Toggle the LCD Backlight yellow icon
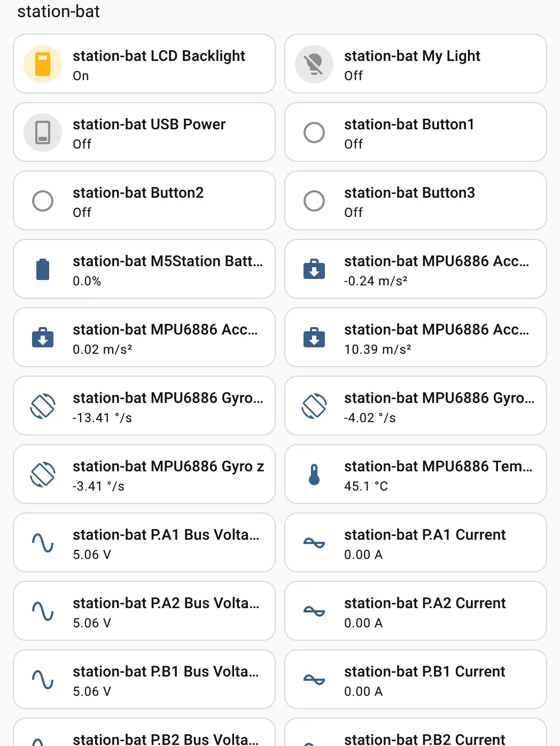560x746 pixels. click(x=43, y=64)
